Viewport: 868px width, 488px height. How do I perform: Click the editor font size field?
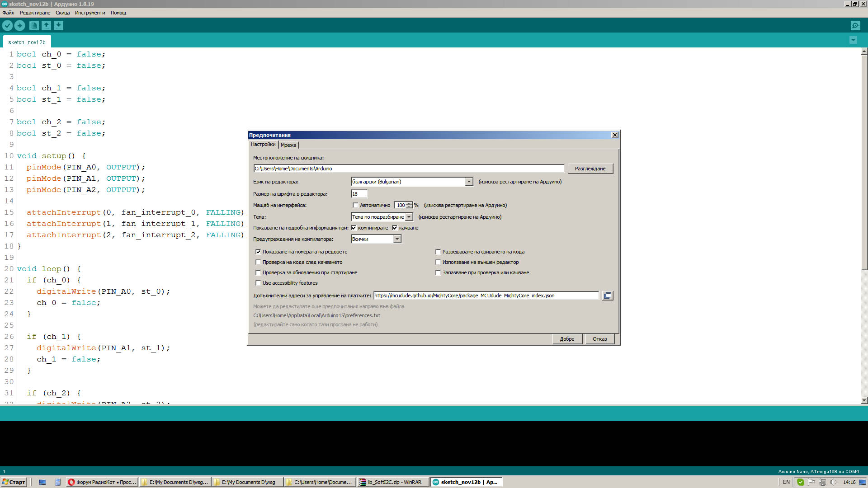coord(359,194)
